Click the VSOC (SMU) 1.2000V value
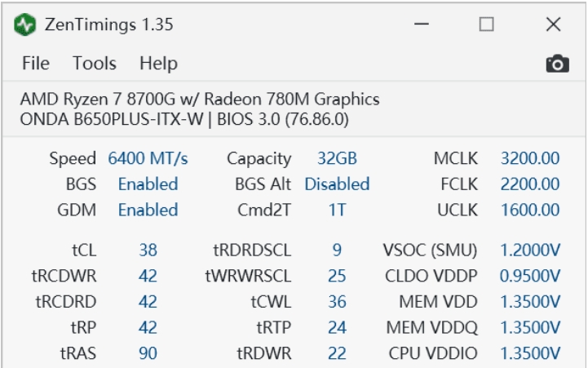Image resolution: width=588 pixels, height=368 pixels. [530, 250]
